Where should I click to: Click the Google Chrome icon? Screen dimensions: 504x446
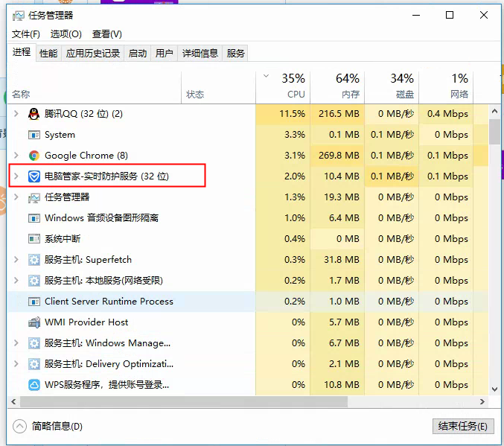pyautogui.click(x=34, y=156)
